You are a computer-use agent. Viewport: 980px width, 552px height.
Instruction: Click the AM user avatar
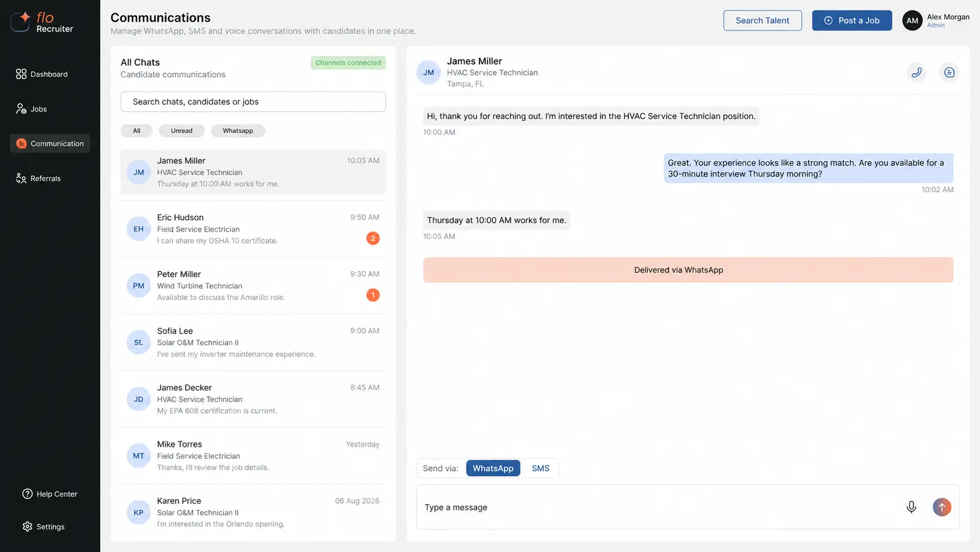point(913,21)
